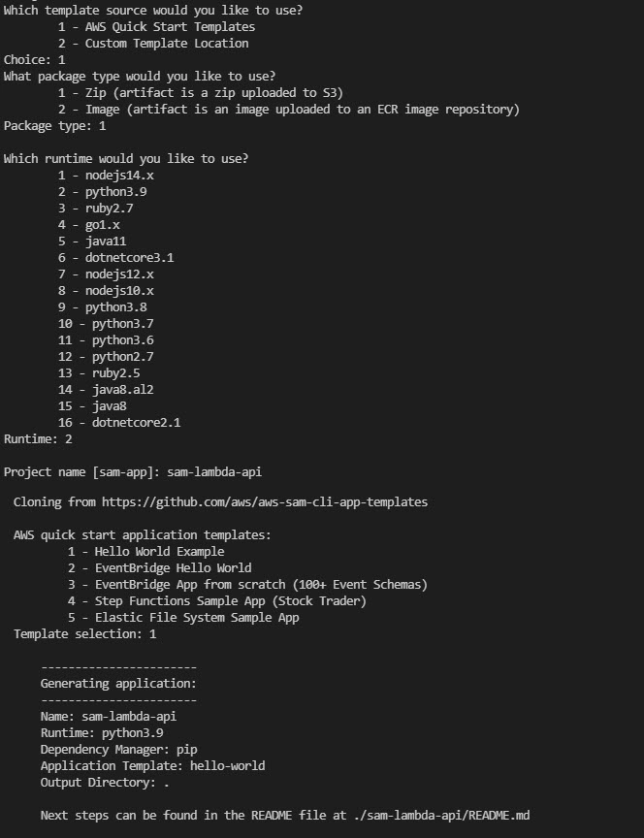Click the EventBridge Hello World option

159,568
